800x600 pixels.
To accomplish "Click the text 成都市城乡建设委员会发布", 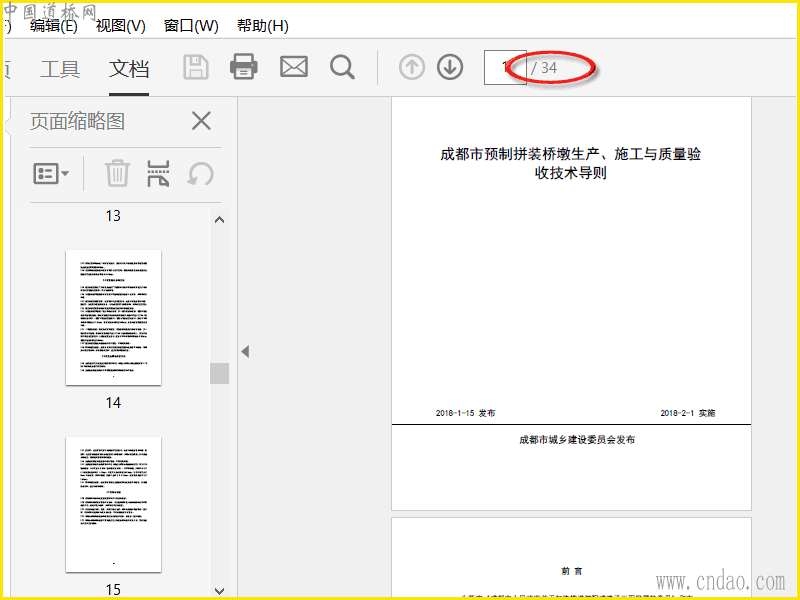I will click(x=577, y=440).
